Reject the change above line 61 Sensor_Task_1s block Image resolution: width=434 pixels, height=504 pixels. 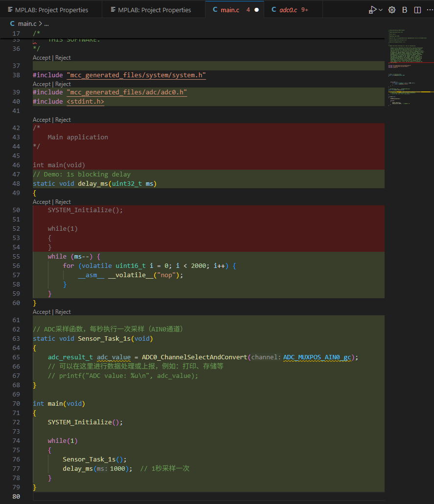coord(63,312)
